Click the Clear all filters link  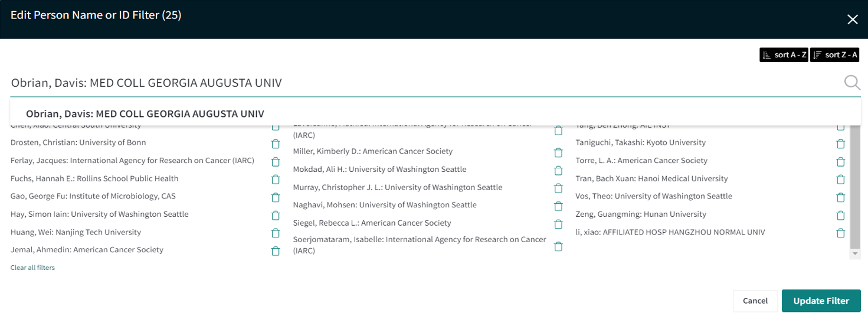pyautogui.click(x=32, y=268)
